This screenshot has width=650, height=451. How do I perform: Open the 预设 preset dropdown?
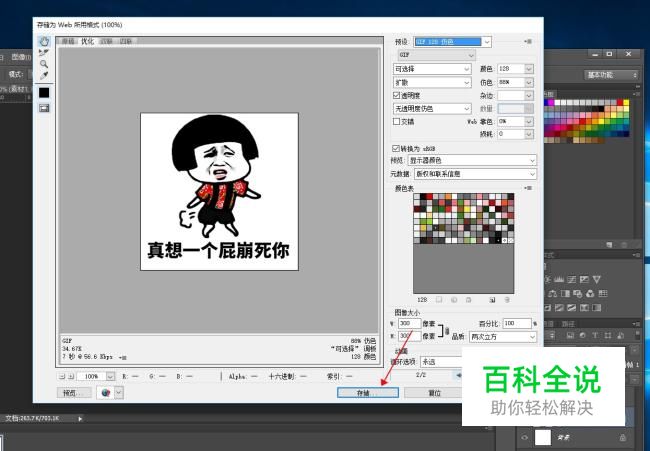click(453, 42)
